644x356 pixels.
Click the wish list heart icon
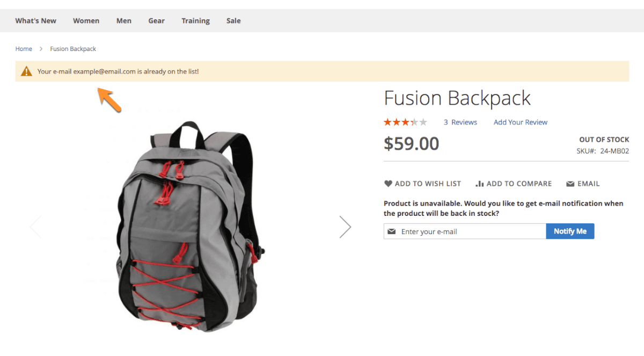point(388,184)
